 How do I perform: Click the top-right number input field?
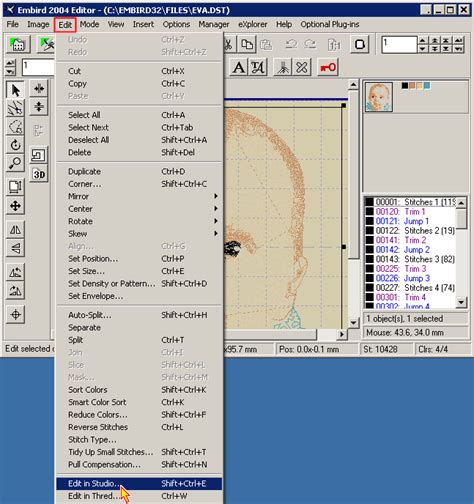coord(399,44)
